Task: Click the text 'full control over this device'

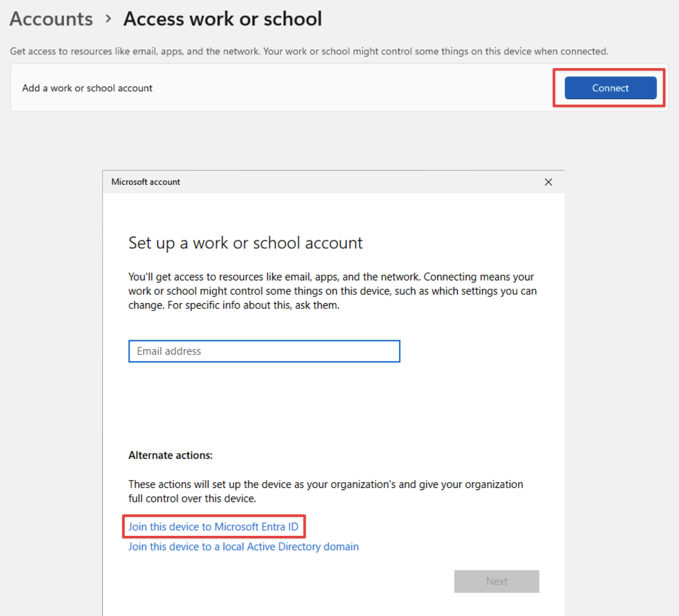Action: [192, 499]
